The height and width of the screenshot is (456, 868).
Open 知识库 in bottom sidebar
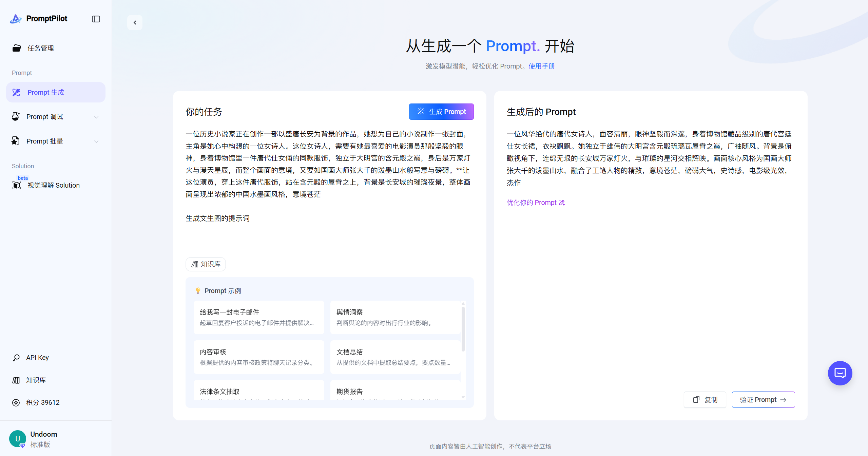[x=36, y=380]
